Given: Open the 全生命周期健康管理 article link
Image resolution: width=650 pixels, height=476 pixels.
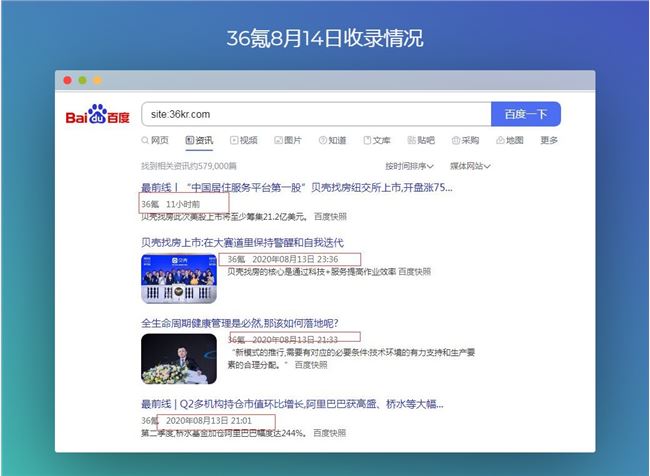Looking at the screenshot, I should coord(240,323).
